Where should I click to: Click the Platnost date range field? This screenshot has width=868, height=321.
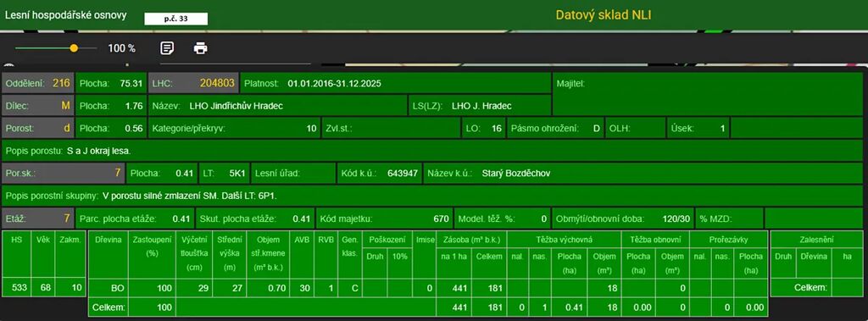pos(396,84)
